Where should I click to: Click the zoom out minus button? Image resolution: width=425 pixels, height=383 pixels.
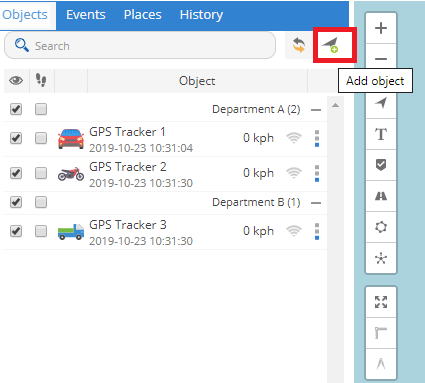381,59
